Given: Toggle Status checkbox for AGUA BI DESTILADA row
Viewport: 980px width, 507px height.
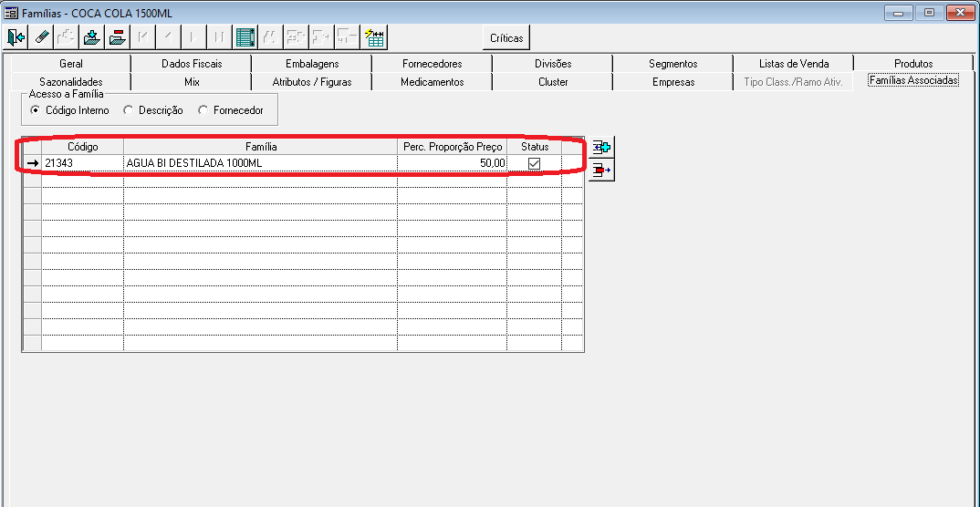Looking at the screenshot, I should (535, 163).
